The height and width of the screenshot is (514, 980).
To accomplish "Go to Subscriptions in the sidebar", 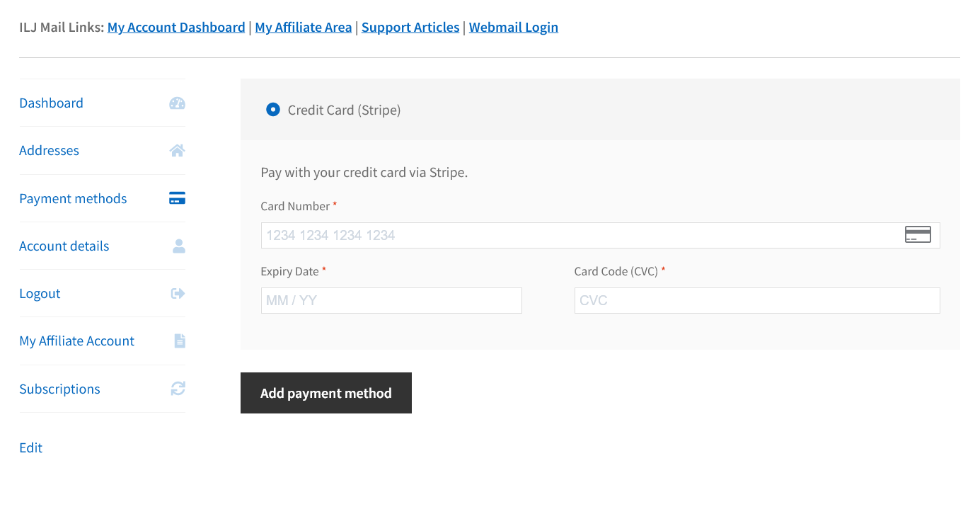I will point(59,389).
